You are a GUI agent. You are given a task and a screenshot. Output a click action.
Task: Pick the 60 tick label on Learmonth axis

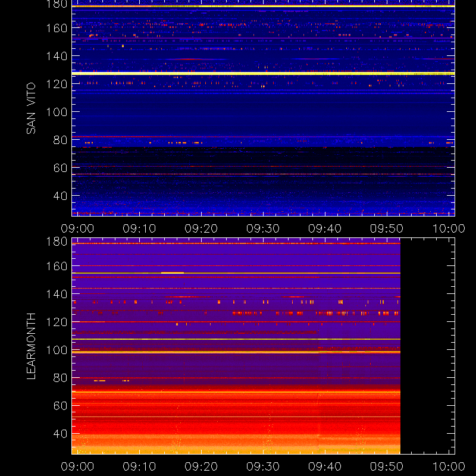(x=60, y=406)
